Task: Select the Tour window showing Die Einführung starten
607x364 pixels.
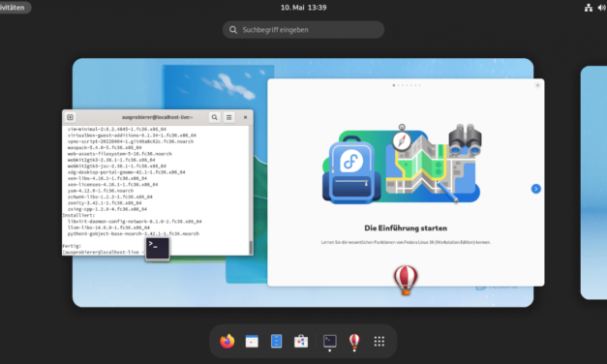Action: [x=406, y=182]
